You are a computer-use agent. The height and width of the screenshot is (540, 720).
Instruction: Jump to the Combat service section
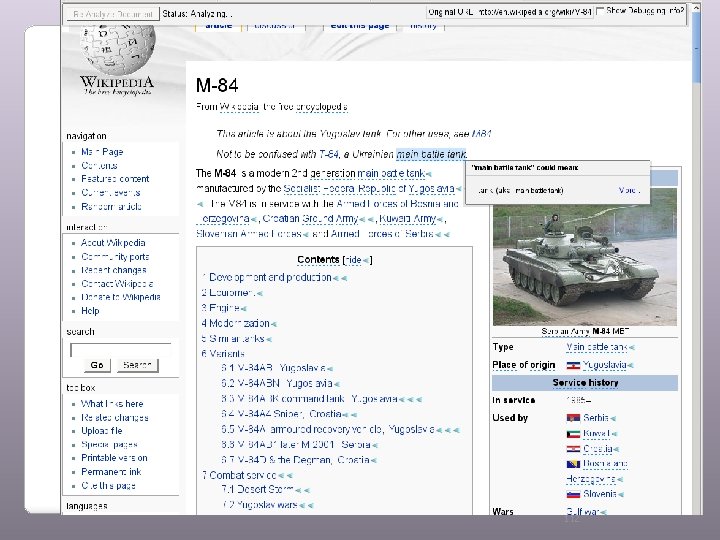[239, 475]
